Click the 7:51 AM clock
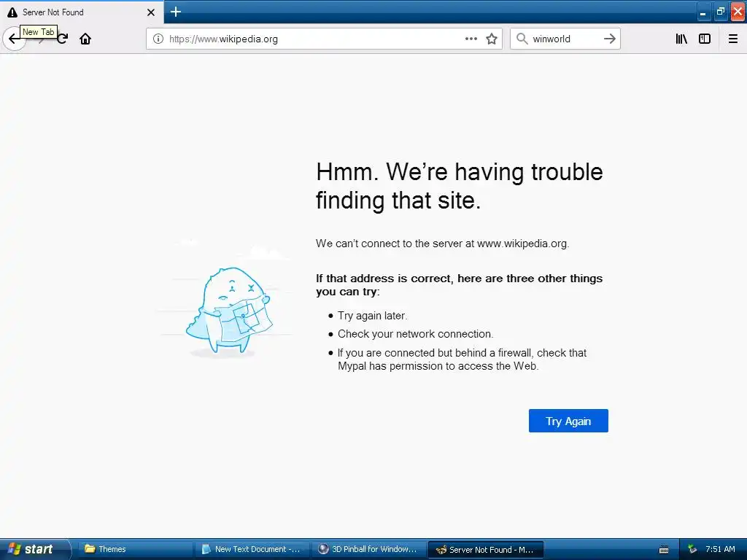The height and width of the screenshot is (560, 747). click(720, 549)
